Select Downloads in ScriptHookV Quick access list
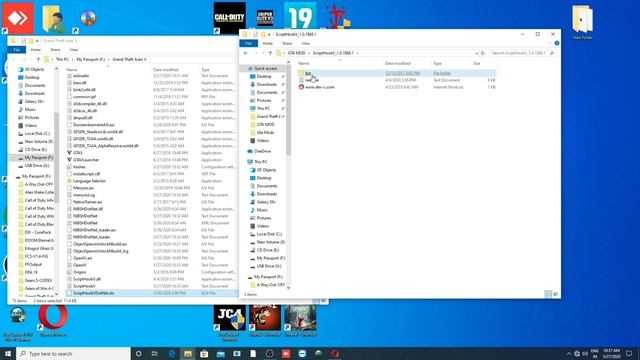This screenshot has height=360, width=640. pyautogui.click(x=267, y=84)
